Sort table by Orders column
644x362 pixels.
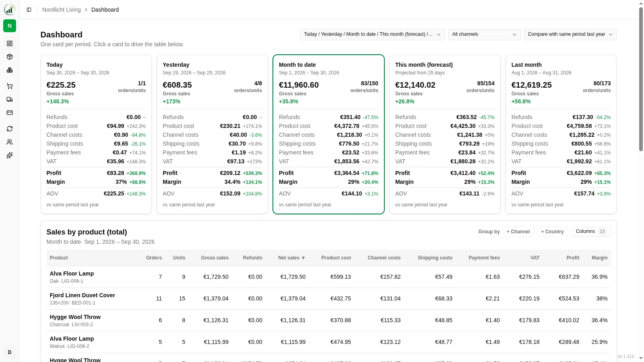click(154, 258)
